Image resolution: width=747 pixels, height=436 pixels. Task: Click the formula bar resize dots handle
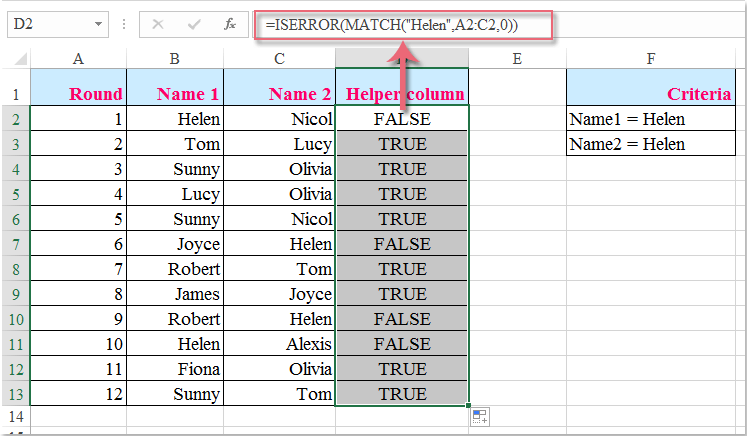click(x=124, y=24)
